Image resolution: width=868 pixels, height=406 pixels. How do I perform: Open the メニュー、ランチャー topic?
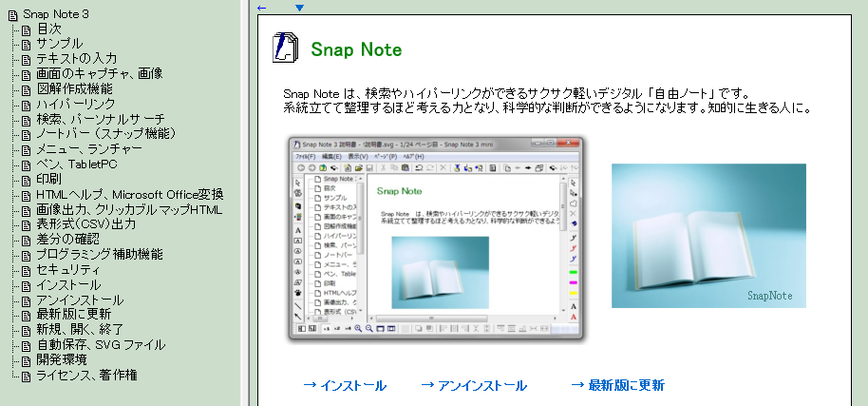[x=89, y=149]
